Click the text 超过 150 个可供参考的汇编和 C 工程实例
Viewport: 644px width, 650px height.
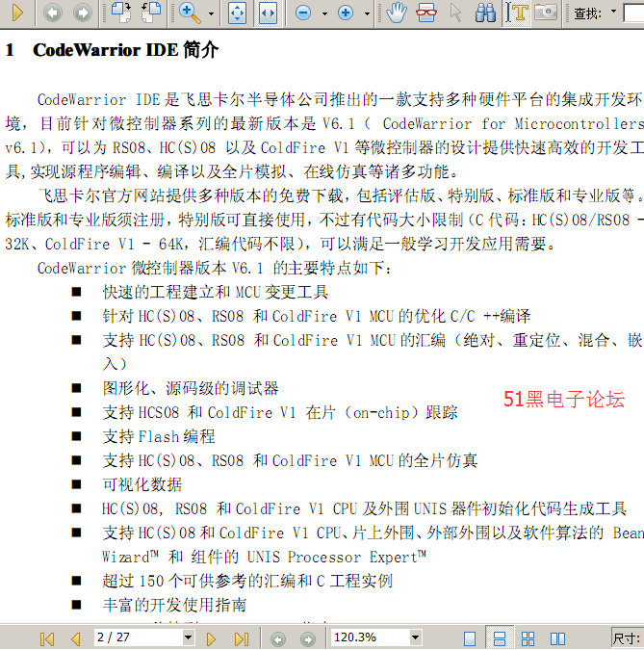(247, 581)
